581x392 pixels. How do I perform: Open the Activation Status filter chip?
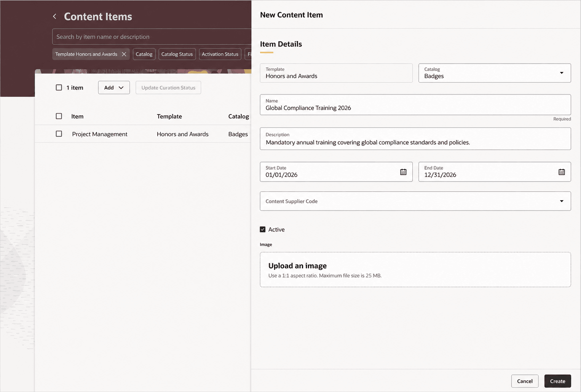220,54
